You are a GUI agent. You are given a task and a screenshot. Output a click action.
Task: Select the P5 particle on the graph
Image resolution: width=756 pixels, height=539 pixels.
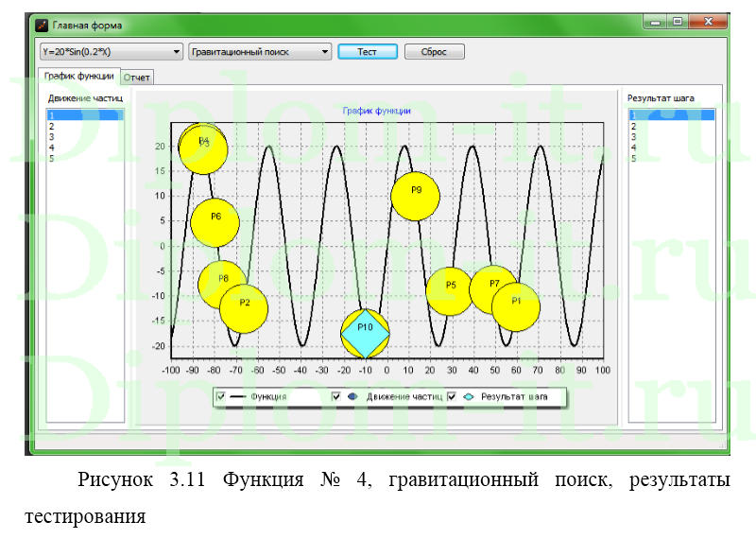[x=451, y=290]
